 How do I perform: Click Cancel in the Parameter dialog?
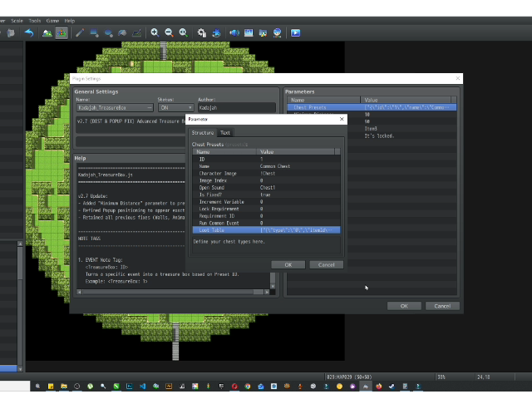point(327,264)
